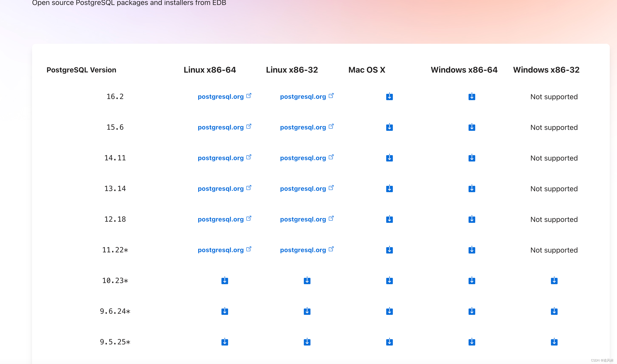617x364 pixels.
Task: Open postgresql.org link for 14.11 Linux x86-32
Action: pyautogui.click(x=307, y=158)
